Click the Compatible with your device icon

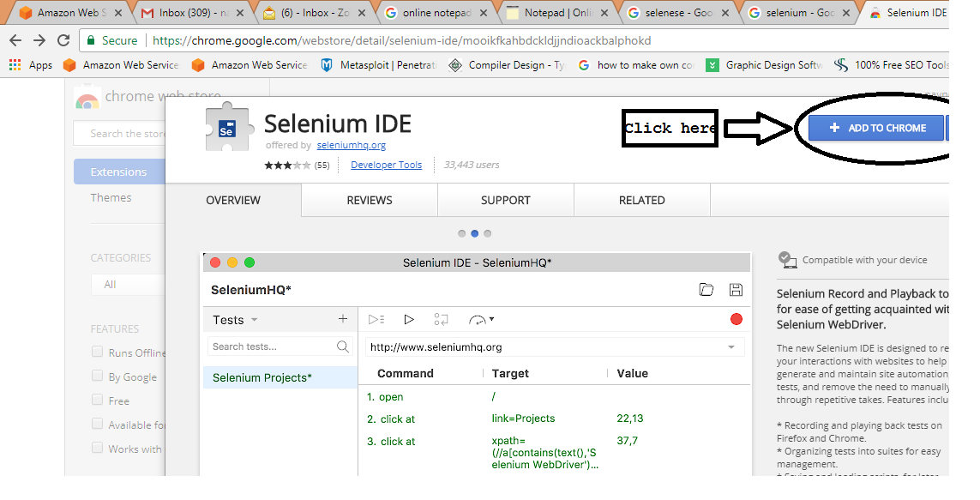[787, 260]
